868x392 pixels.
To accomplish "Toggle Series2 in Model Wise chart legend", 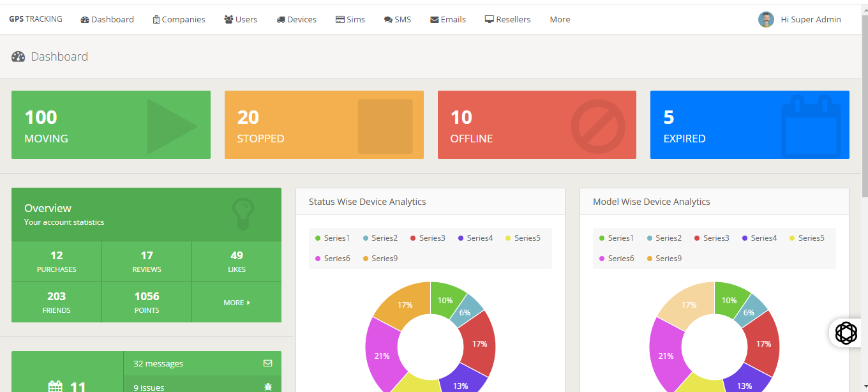I will [664, 238].
